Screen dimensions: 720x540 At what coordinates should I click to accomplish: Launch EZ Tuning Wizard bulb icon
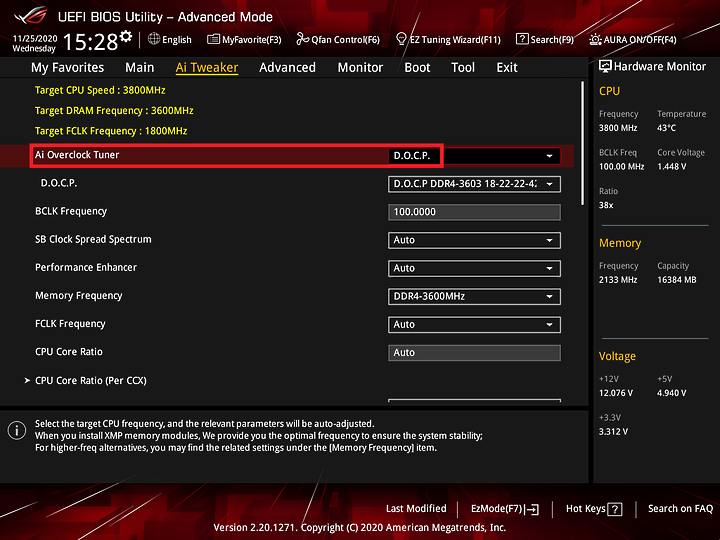(x=401, y=39)
